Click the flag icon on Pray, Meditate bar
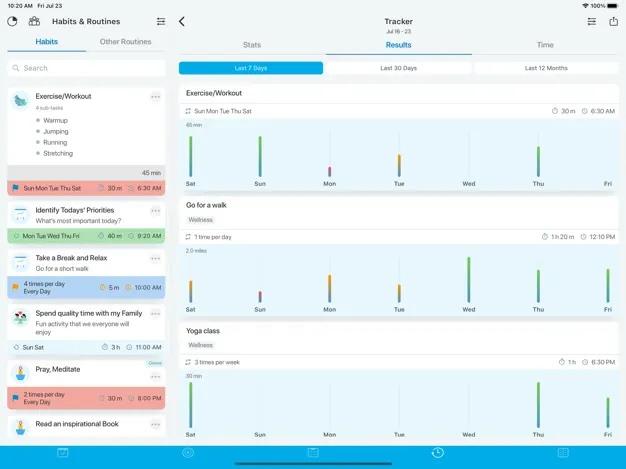The height and width of the screenshot is (469, 626). pyautogui.click(x=16, y=398)
